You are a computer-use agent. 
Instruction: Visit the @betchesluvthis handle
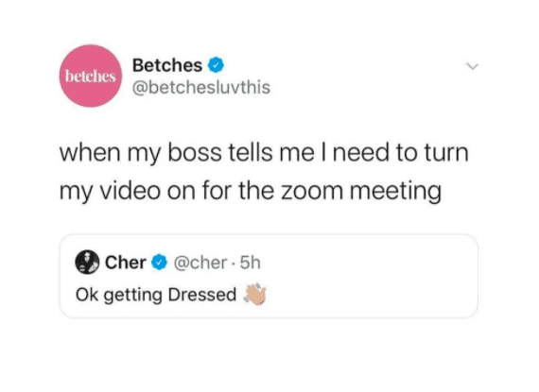coord(201,88)
